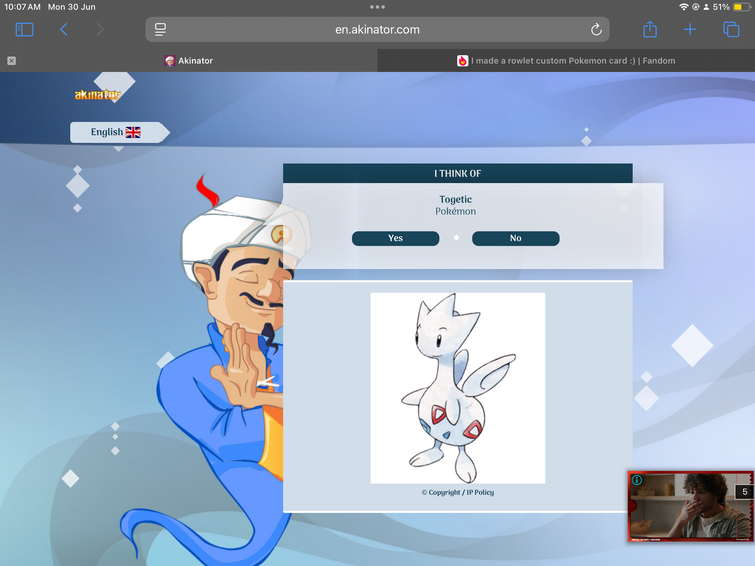This screenshot has height=566, width=755.
Task: Switch to the Akinator tab
Action: (189, 61)
